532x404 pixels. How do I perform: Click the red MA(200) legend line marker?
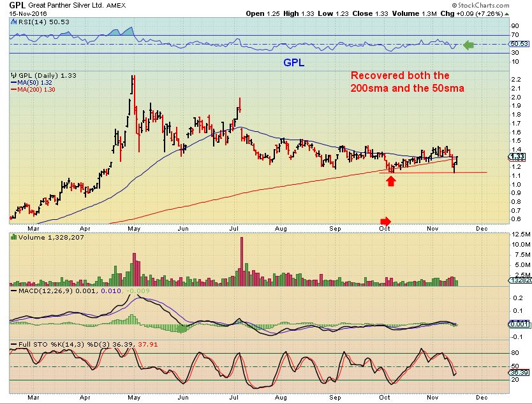(x=13, y=89)
